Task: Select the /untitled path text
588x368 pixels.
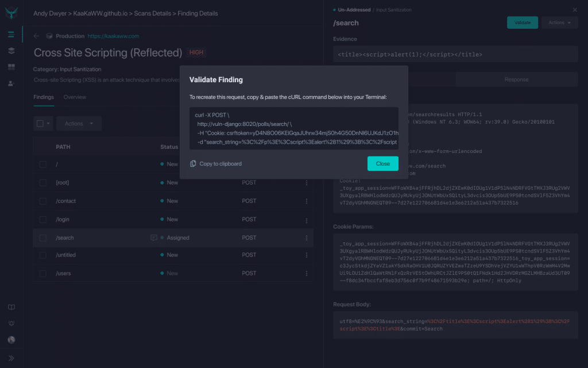Action: 65,255
